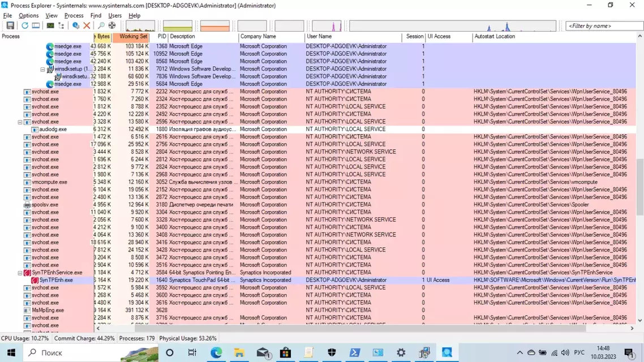Viewport: 644px width, 362px height.
Task: Sort by the Company Name column header
Action: coord(272,37)
